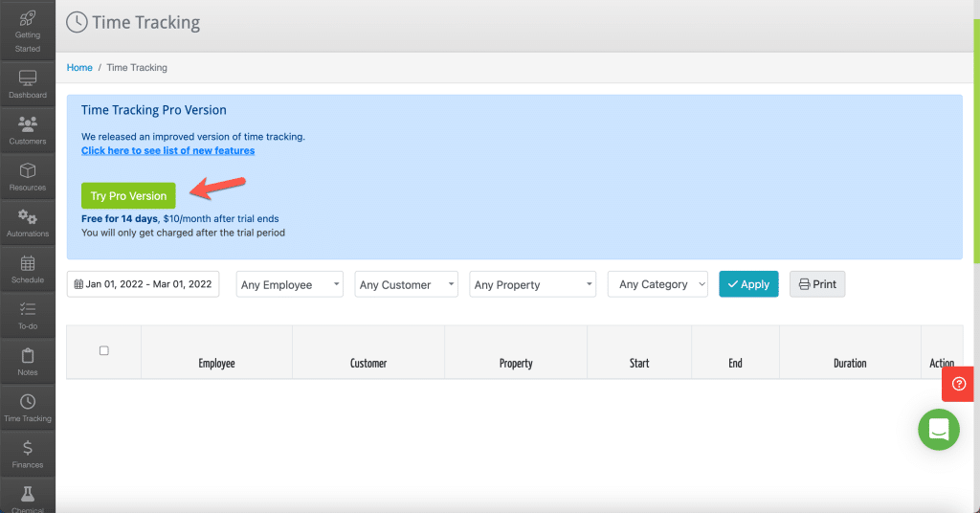Open the Customers section in the sidebar
Screen dimensions: 980x513
(28, 130)
